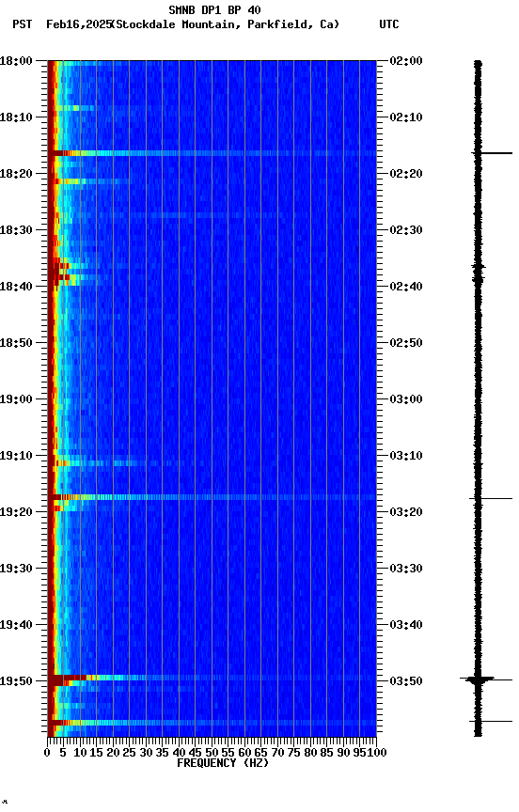
Task: Click the PST time label '19:00'
Action: pyautogui.click(x=16, y=399)
